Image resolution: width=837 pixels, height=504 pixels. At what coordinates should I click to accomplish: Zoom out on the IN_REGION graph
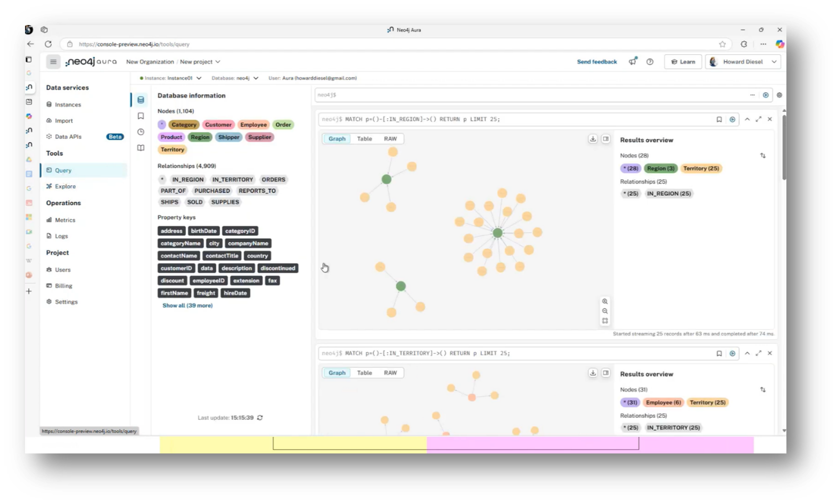605,311
